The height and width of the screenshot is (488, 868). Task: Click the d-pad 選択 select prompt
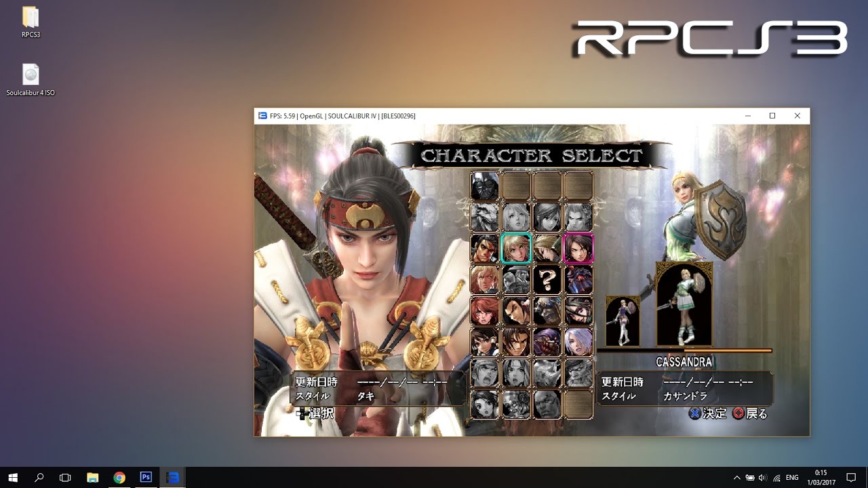315,413
